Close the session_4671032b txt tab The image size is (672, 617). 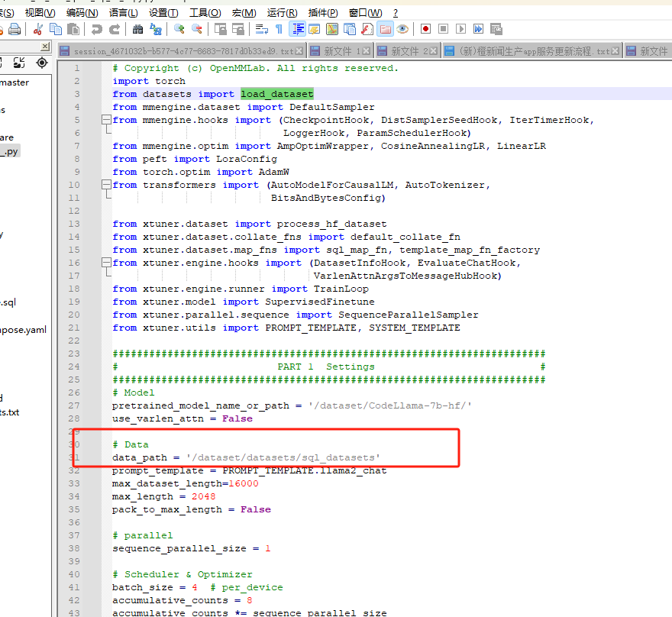pos(300,51)
